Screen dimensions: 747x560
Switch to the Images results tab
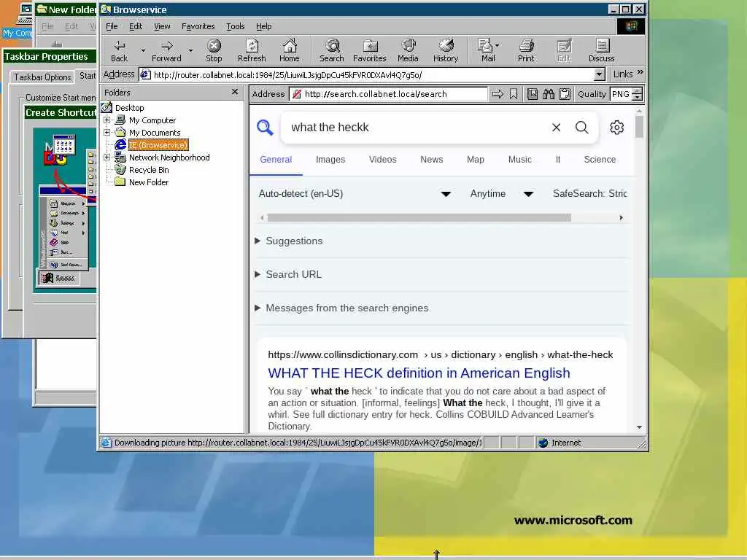coord(330,160)
